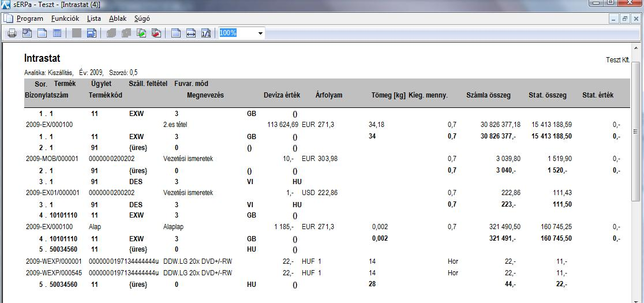Viewport: 644px width, 303px height.
Task: Click the document icon left of Program menu
Action: pyautogui.click(x=9, y=18)
